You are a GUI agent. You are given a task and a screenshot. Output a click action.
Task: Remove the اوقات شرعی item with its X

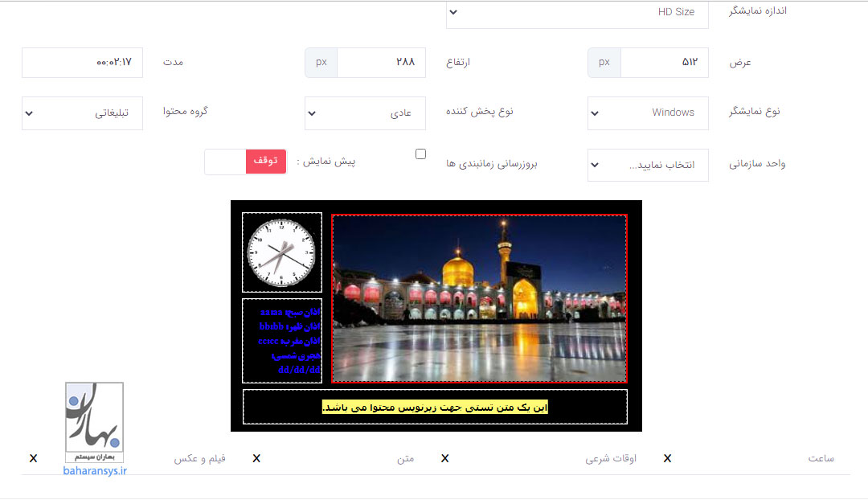tap(444, 458)
